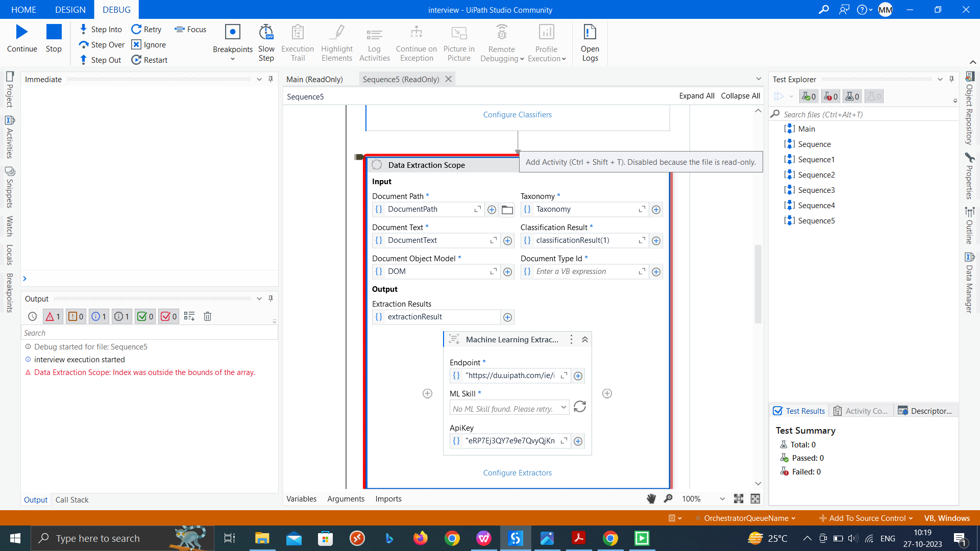This screenshot has width=980, height=551.
Task: Click the Ignore button
Action: coord(149,45)
